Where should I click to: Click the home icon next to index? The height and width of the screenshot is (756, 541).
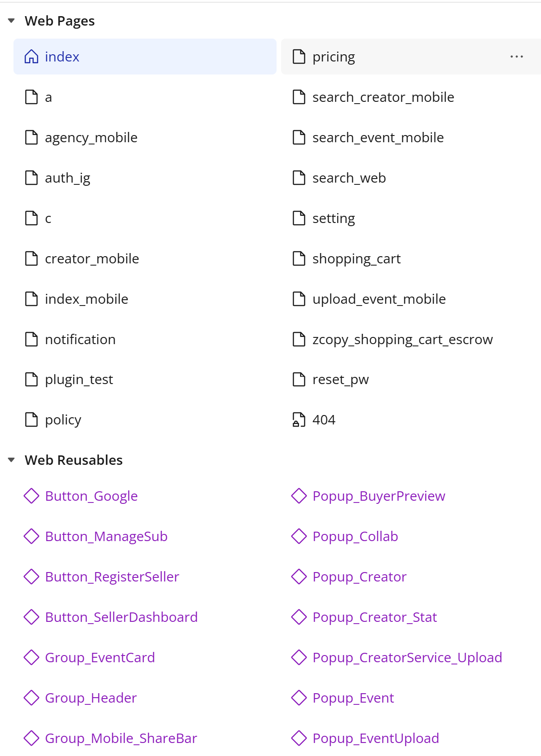[x=31, y=57]
